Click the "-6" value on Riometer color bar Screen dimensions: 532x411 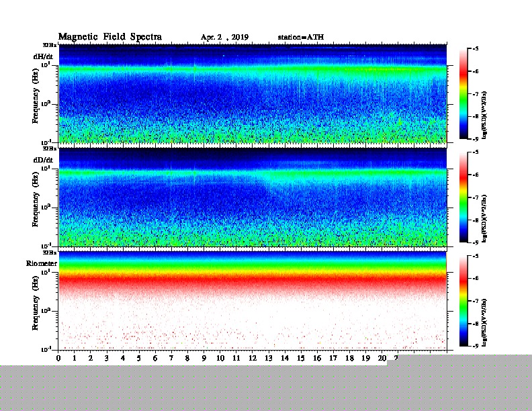(x=476, y=278)
